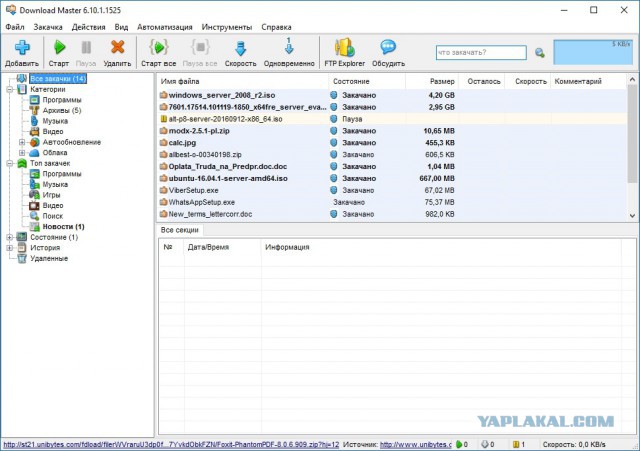Select the Облака cloud tree item

coord(55,153)
